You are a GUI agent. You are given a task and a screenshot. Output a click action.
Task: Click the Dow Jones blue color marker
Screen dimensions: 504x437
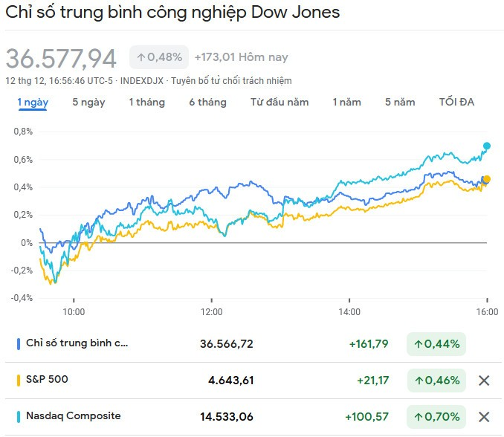19,344
